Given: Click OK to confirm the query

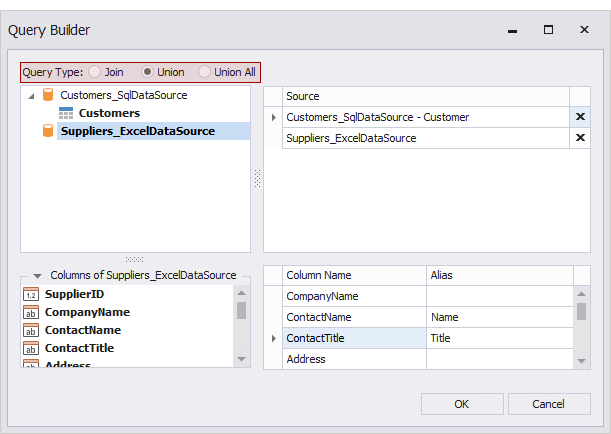Looking at the screenshot, I should point(461,404).
